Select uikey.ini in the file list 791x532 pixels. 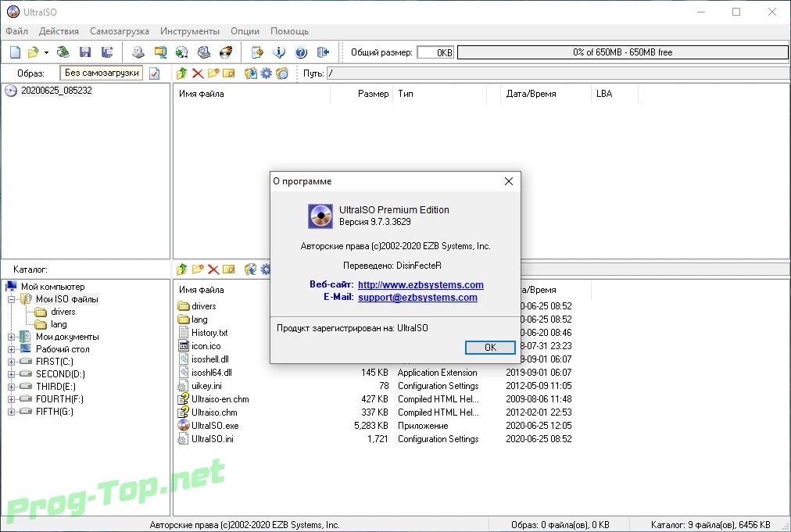(x=206, y=386)
